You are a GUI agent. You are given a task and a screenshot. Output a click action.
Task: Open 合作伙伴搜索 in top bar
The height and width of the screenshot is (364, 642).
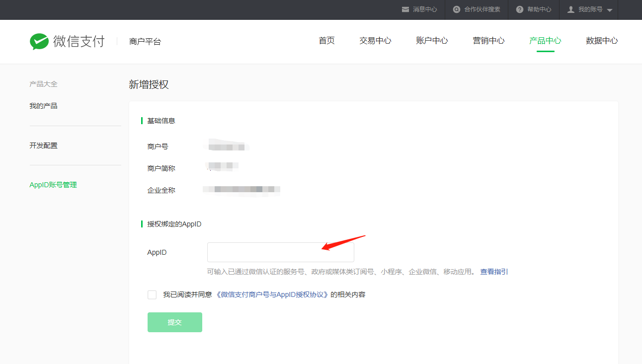pos(482,9)
